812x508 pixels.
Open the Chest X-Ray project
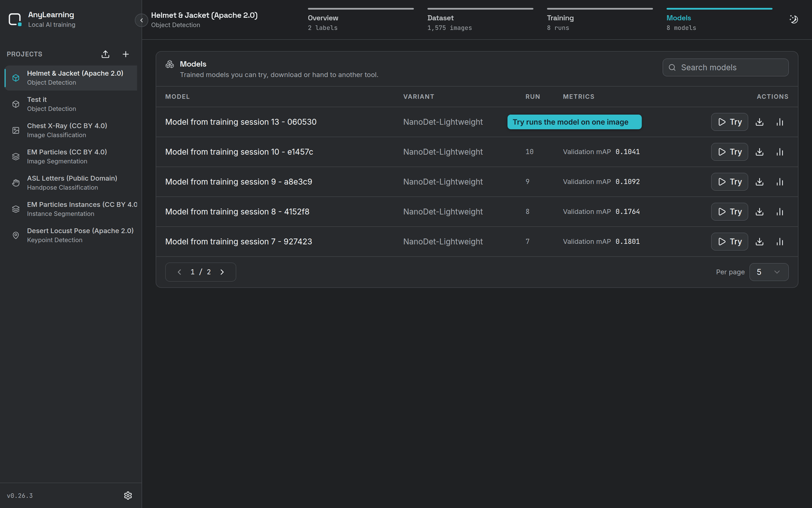point(71,131)
